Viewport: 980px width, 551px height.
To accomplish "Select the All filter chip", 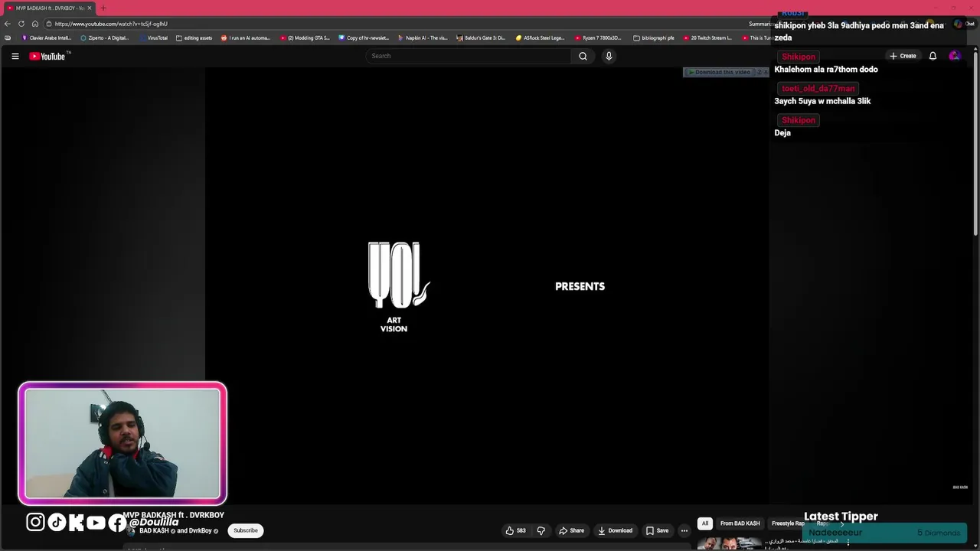I will coord(705,523).
